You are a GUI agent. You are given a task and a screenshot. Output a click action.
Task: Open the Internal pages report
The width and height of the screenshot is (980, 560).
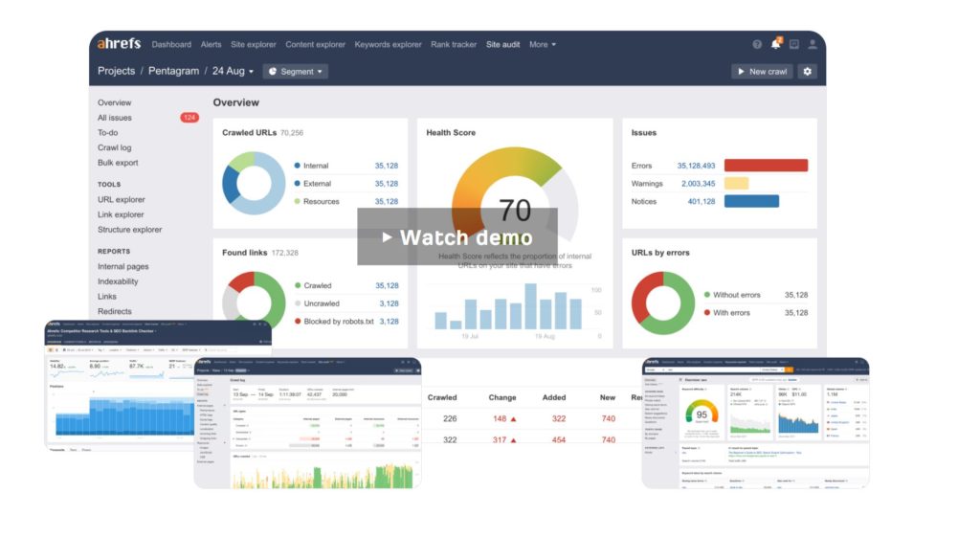pos(123,266)
